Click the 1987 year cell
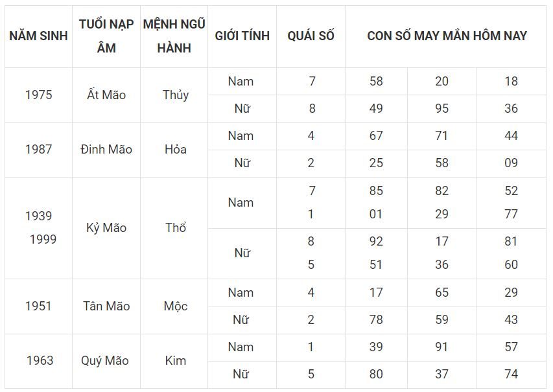This screenshot has width=553, height=392. [38, 150]
